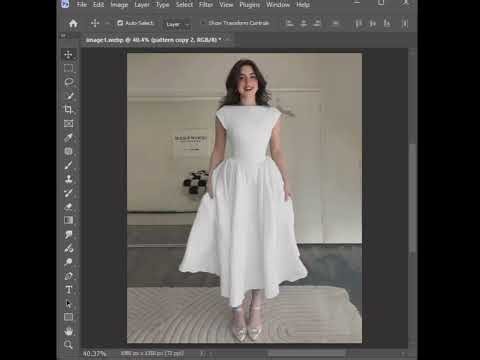Select the Hand tool
This screenshot has height=360, width=480.
(68, 331)
